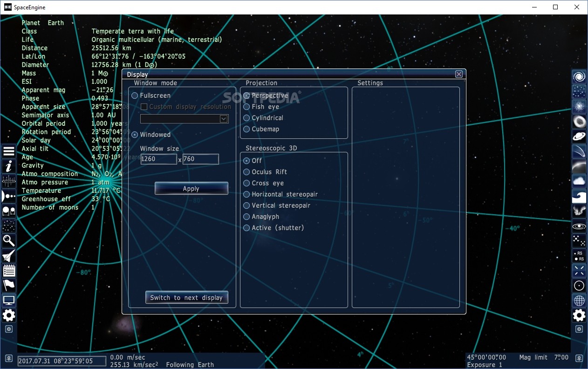The height and width of the screenshot is (369, 588).
Task: Click the bottom-right corner pin icon
Action: [x=579, y=359]
